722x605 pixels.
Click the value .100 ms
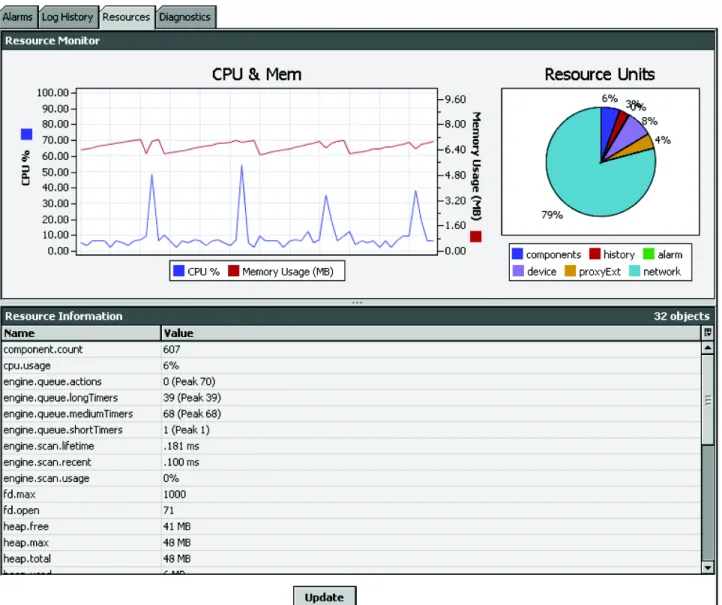pyautogui.click(x=181, y=462)
